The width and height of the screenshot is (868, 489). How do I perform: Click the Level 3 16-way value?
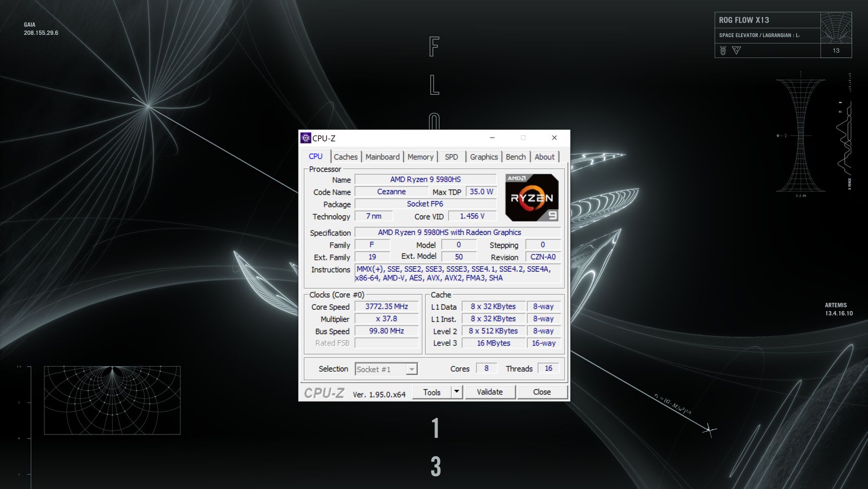[x=544, y=343]
